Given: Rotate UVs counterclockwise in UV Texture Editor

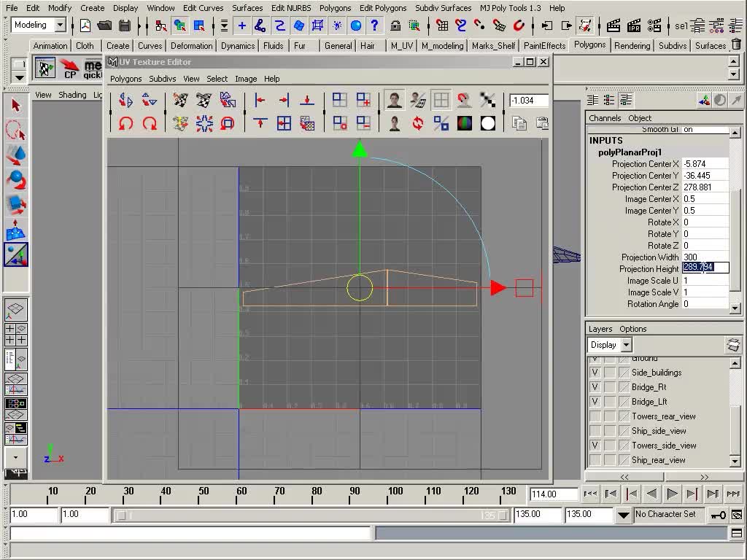Looking at the screenshot, I should click(125, 123).
